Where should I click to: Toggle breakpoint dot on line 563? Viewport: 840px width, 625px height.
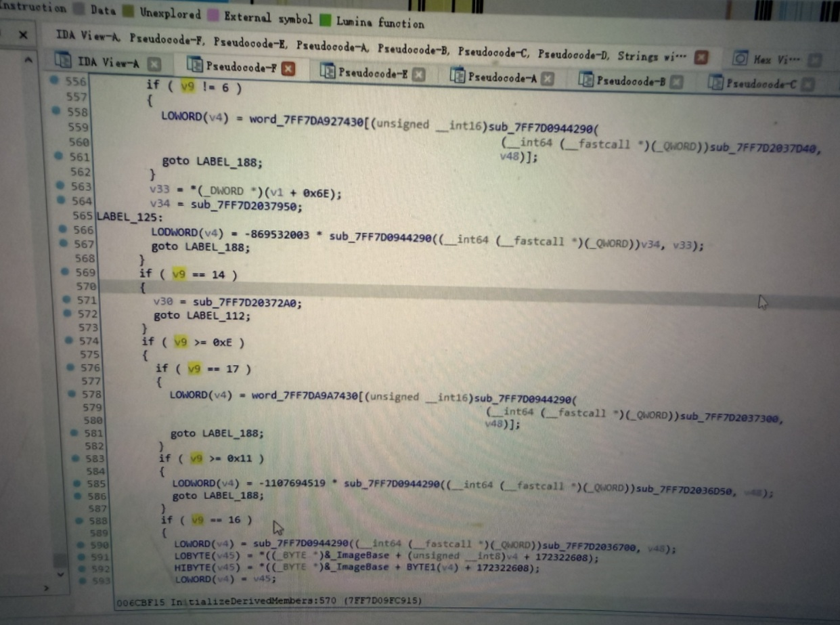[61, 185]
